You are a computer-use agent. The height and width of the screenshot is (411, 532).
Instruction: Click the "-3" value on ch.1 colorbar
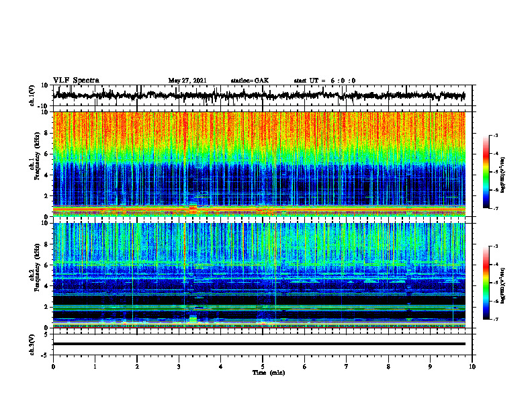coord(495,135)
